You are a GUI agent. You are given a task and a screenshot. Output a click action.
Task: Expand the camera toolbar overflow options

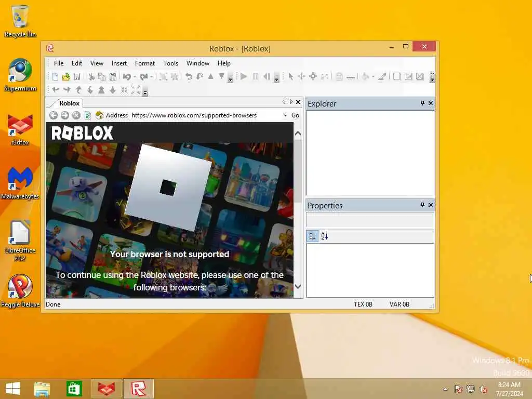(145, 92)
